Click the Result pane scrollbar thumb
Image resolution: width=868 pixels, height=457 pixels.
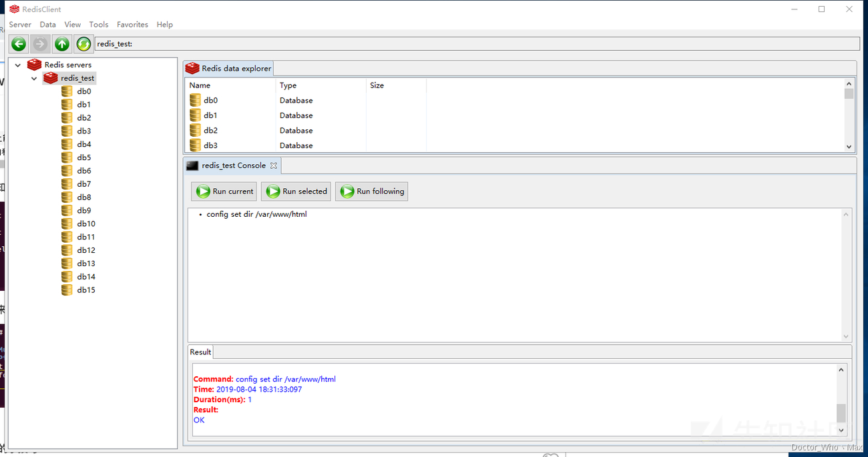(841, 412)
